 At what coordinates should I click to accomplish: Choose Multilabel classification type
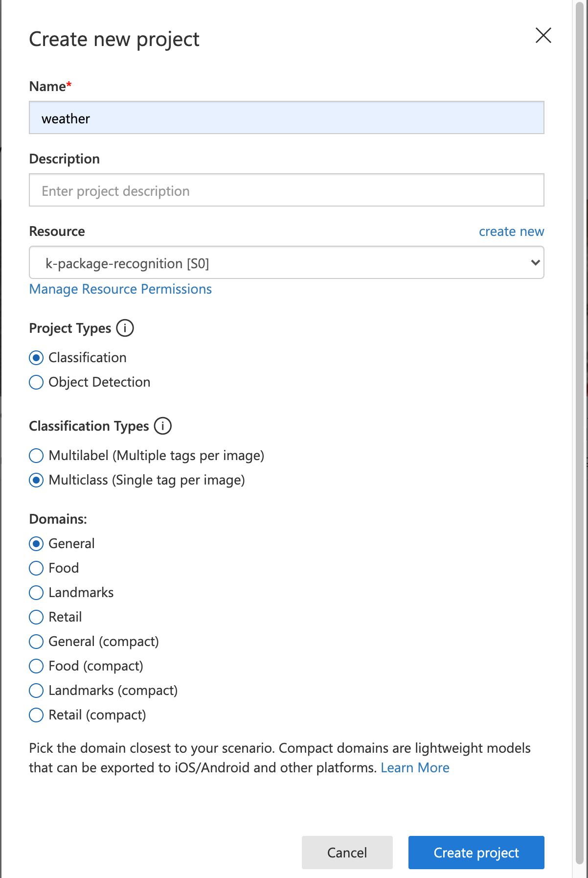coord(36,456)
